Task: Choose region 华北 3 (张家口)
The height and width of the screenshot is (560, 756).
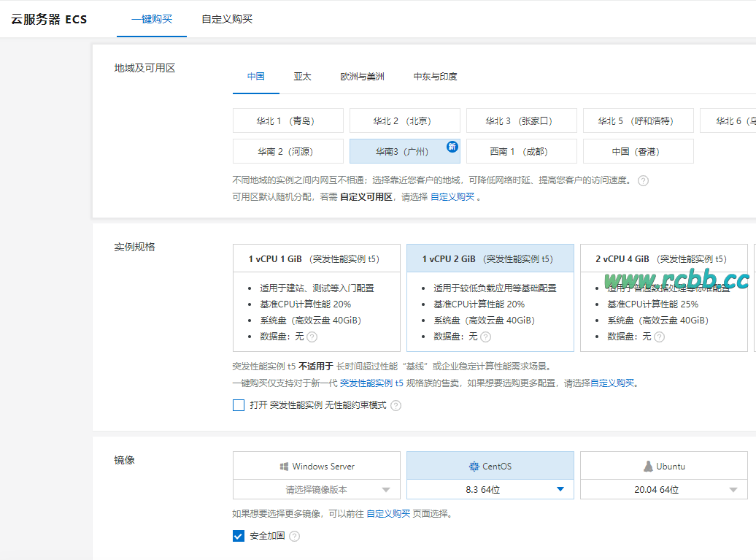Action: pos(521,120)
